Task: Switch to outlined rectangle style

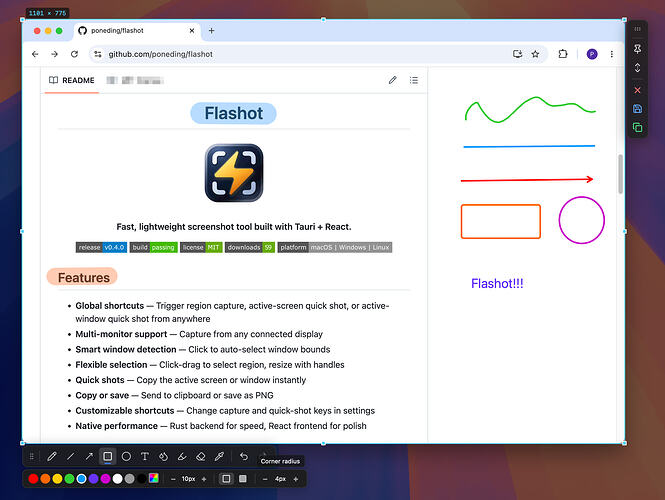Action: click(226, 479)
